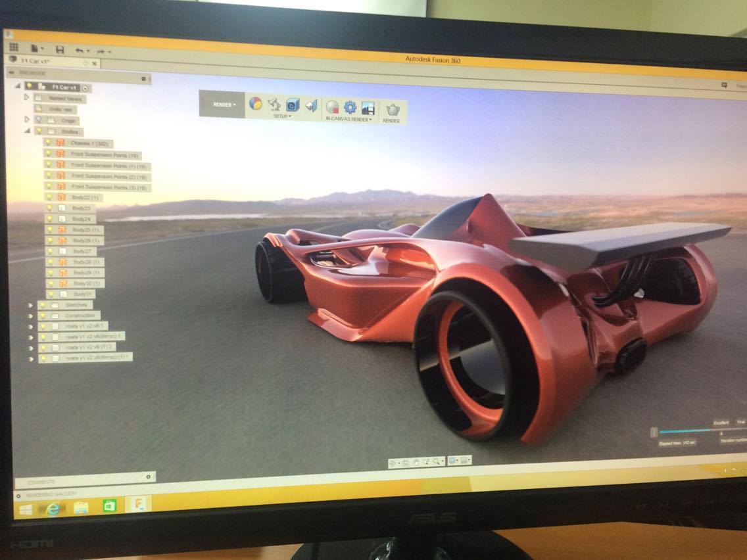
Task: Collapse the Bodies folder
Action: 28,131
